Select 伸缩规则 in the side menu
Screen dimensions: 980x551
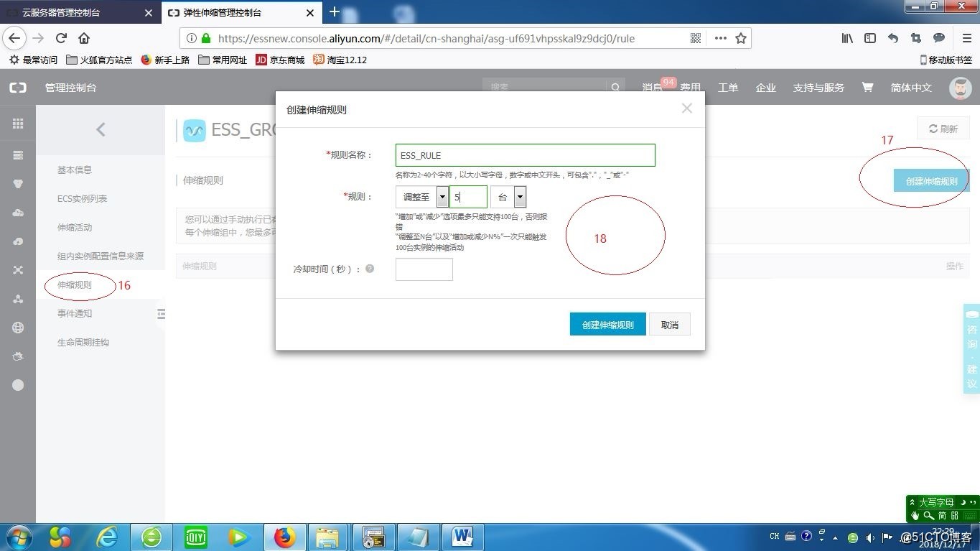click(75, 284)
